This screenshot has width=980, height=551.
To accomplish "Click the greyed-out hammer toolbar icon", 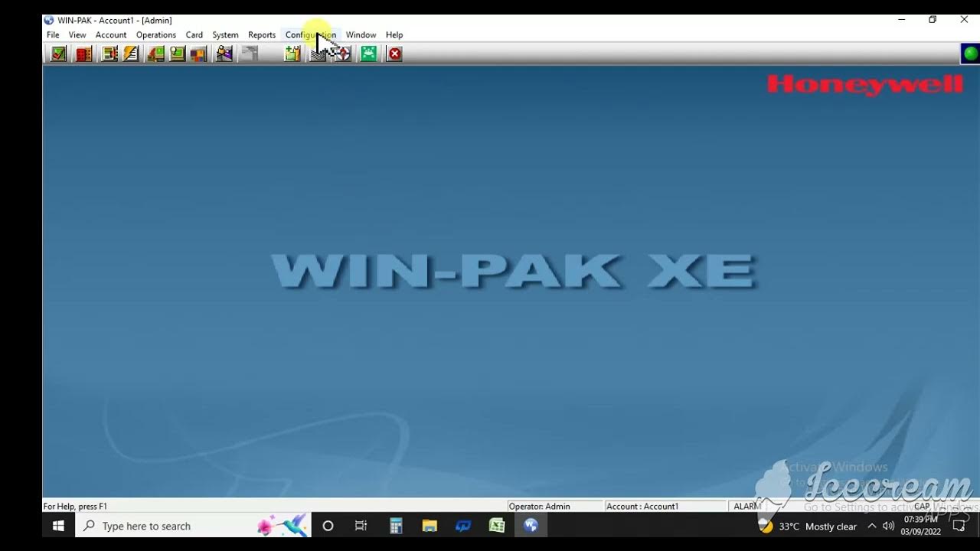I will pyautogui.click(x=250, y=54).
